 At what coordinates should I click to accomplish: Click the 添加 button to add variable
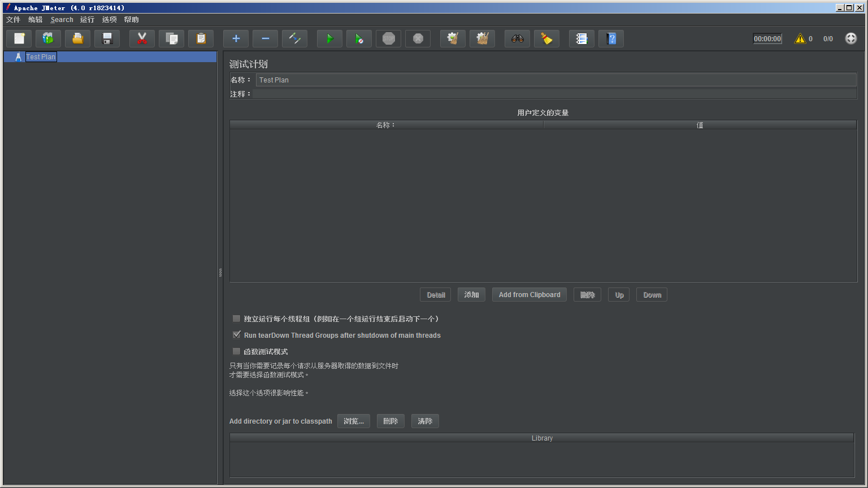471,294
